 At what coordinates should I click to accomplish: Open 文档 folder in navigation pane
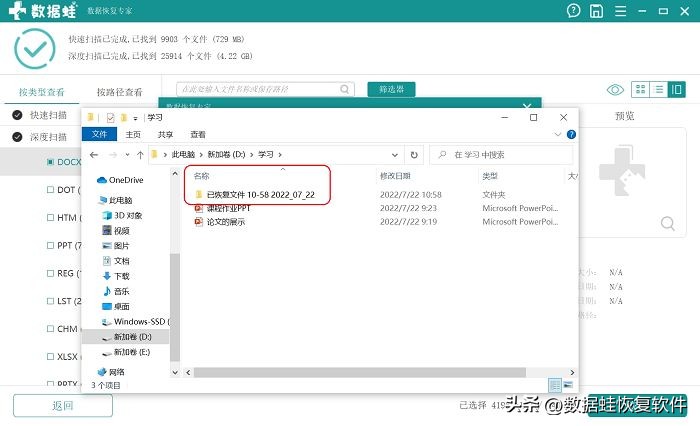(x=116, y=261)
